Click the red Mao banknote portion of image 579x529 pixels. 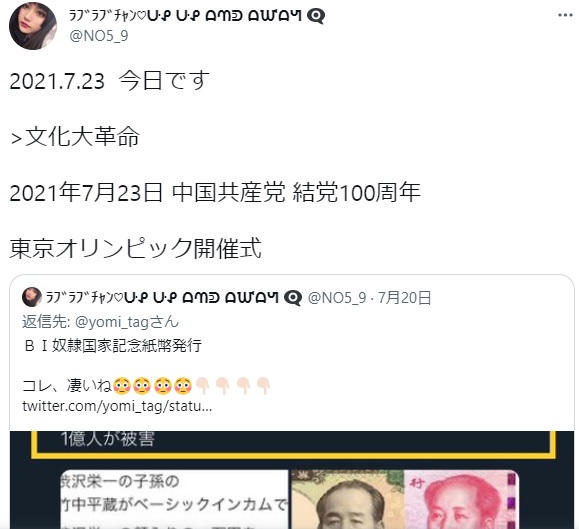pos(462,499)
